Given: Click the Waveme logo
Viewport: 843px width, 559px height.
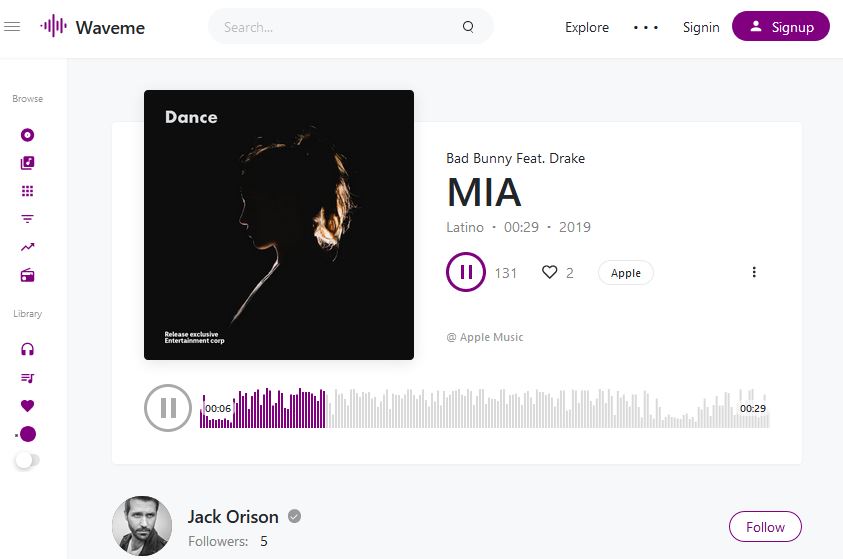Looking at the screenshot, I should click(92, 27).
